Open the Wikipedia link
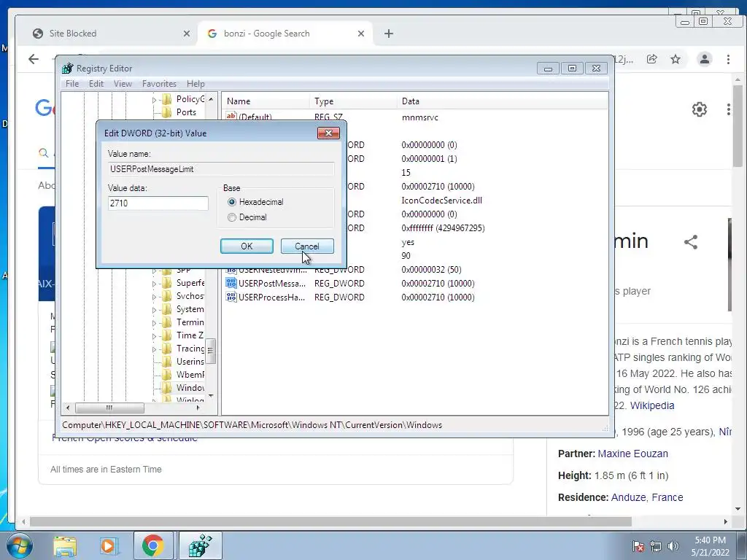This screenshot has width=747, height=560. 652,405
